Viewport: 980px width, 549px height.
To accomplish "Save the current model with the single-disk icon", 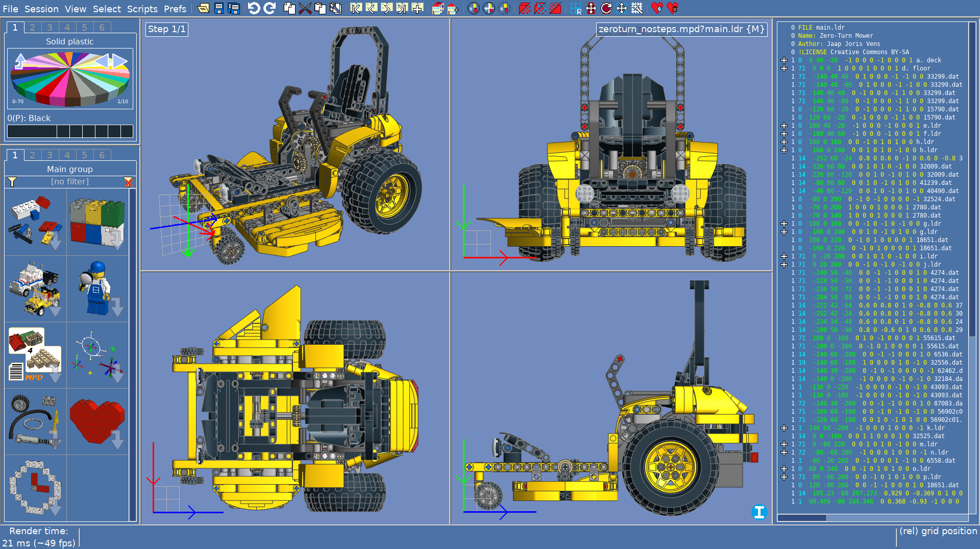I will (x=218, y=8).
